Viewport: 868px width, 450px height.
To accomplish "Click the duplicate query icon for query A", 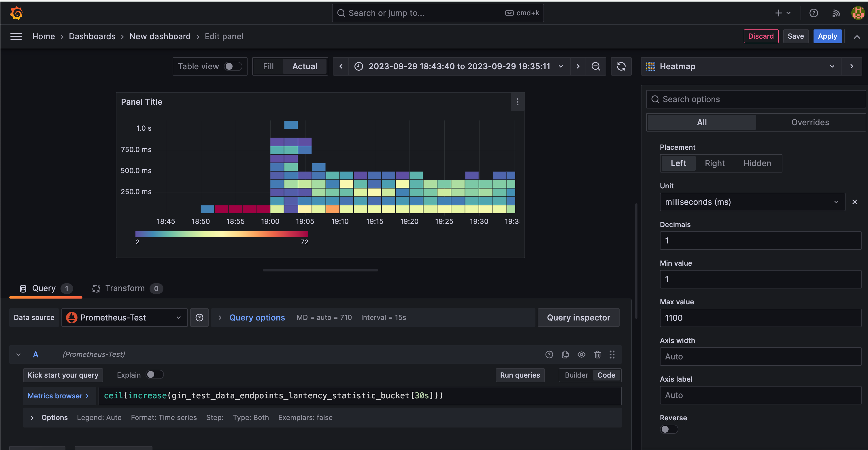I will click(x=565, y=354).
